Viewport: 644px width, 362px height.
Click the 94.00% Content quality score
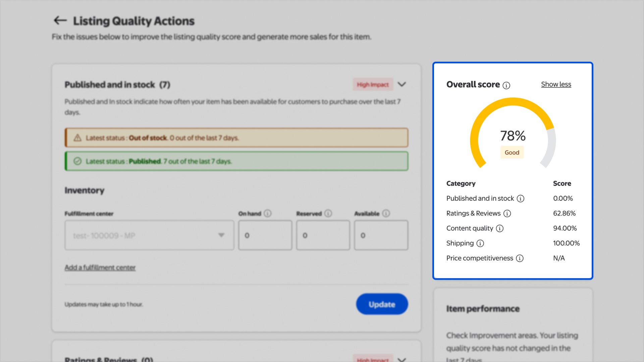click(565, 229)
